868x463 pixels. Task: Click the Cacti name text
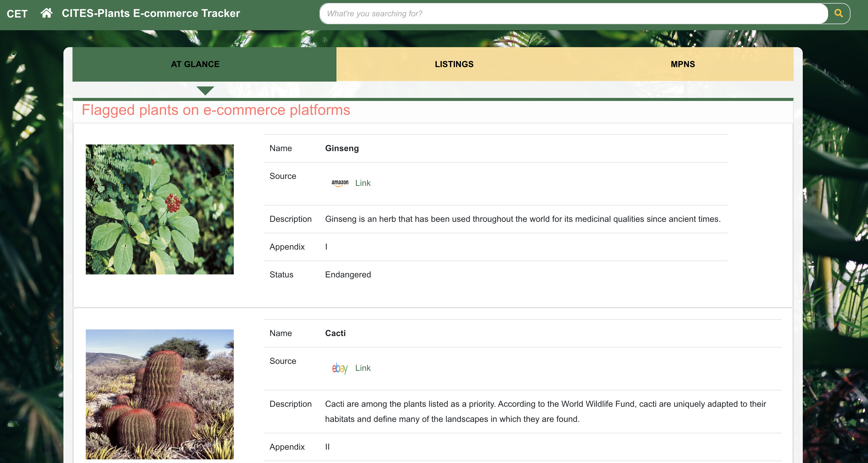335,333
